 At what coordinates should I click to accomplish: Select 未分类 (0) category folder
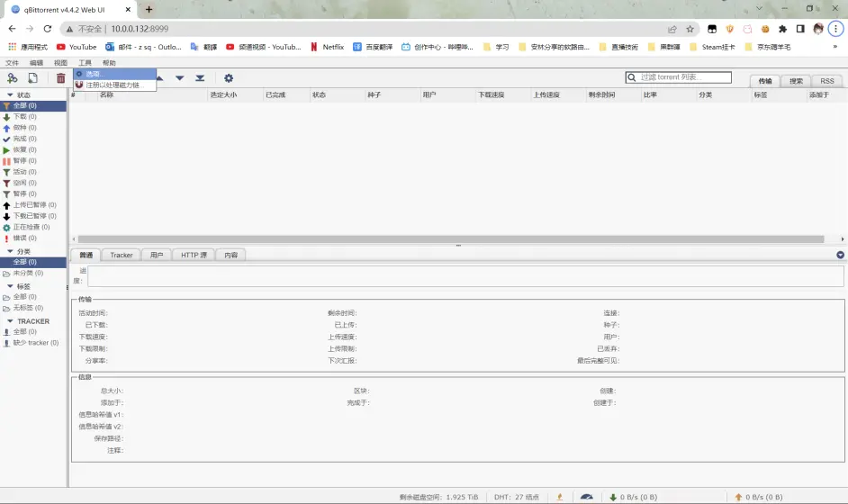pyautogui.click(x=33, y=273)
